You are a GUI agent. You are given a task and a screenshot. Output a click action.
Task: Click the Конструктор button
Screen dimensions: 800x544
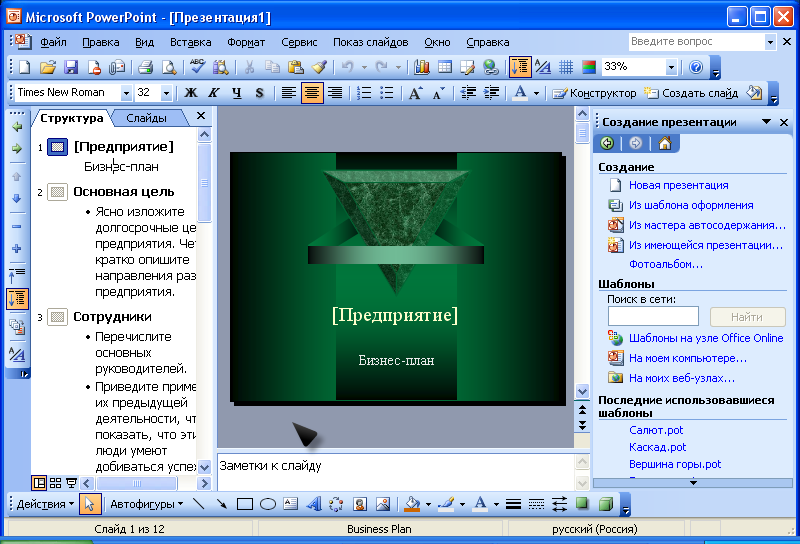pyautogui.click(x=594, y=93)
